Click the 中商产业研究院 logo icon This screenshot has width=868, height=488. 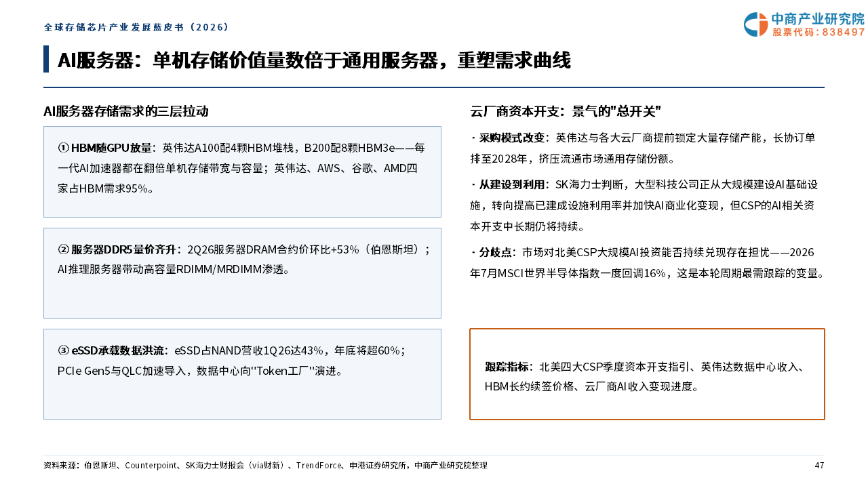pos(755,24)
